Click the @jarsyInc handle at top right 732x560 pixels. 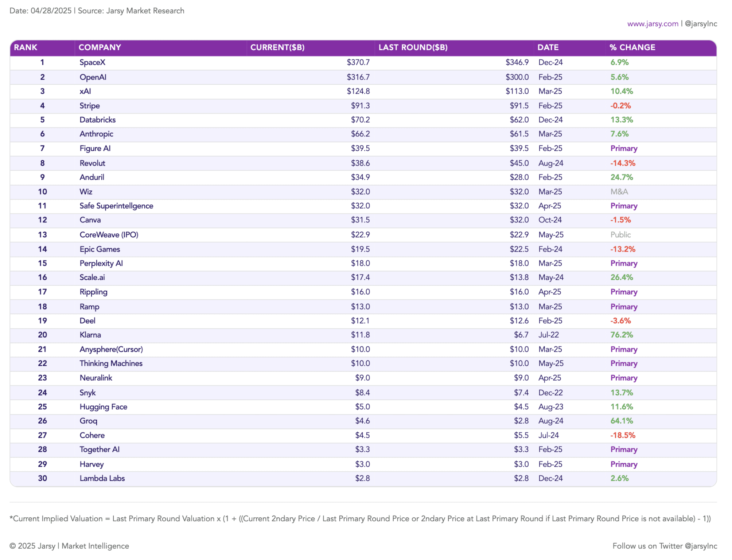click(x=701, y=24)
